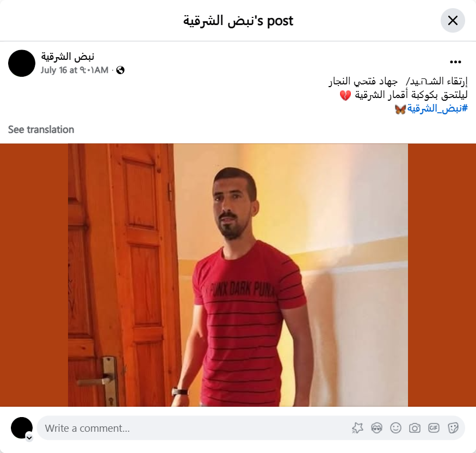Insert an emoji using the smiley icon
The width and height of the screenshot is (476, 453).
pyautogui.click(x=395, y=428)
